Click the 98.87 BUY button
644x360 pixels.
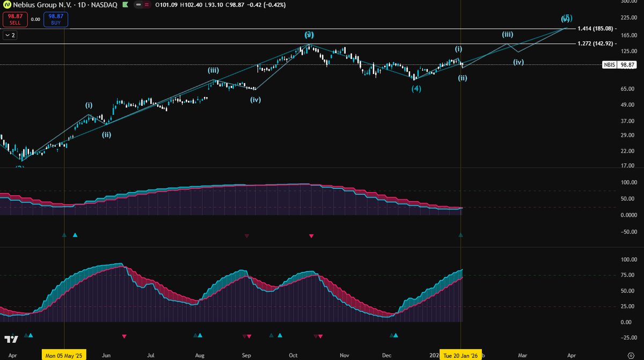coord(56,19)
